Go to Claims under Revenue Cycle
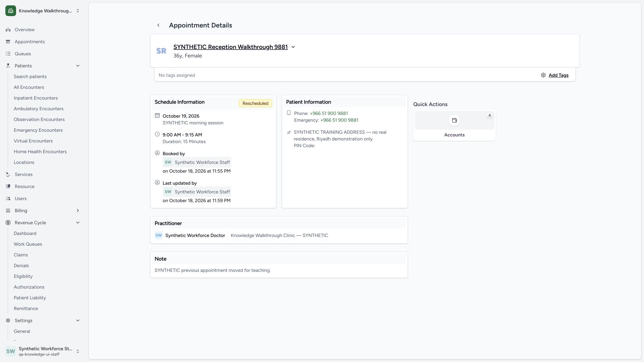 [x=20, y=255]
